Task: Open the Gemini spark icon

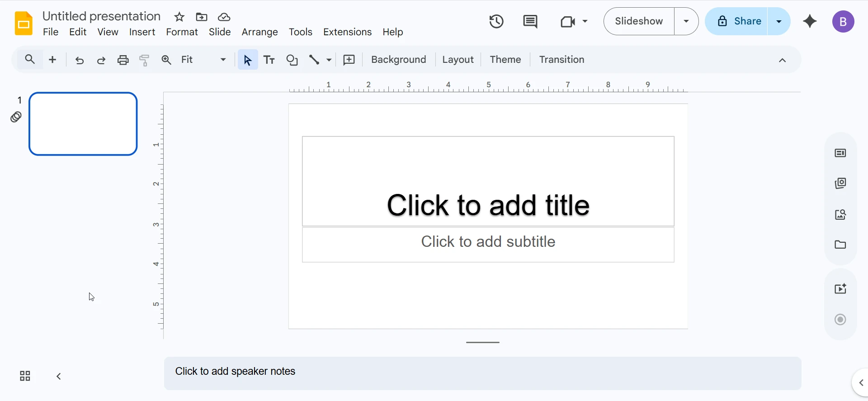Action: (x=810, y=21)
